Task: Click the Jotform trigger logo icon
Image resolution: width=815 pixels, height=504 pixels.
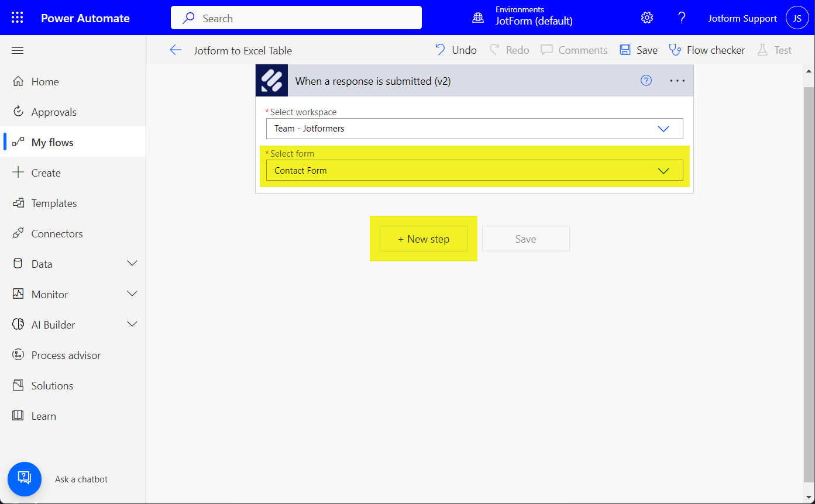Action: click(271, 81)
